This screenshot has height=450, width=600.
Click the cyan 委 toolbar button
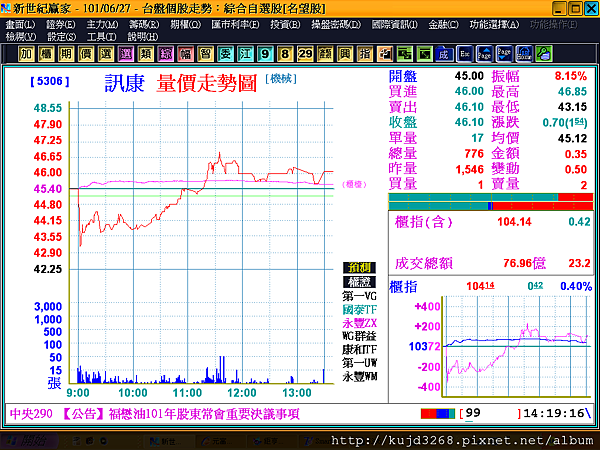[x=225, y=54]
